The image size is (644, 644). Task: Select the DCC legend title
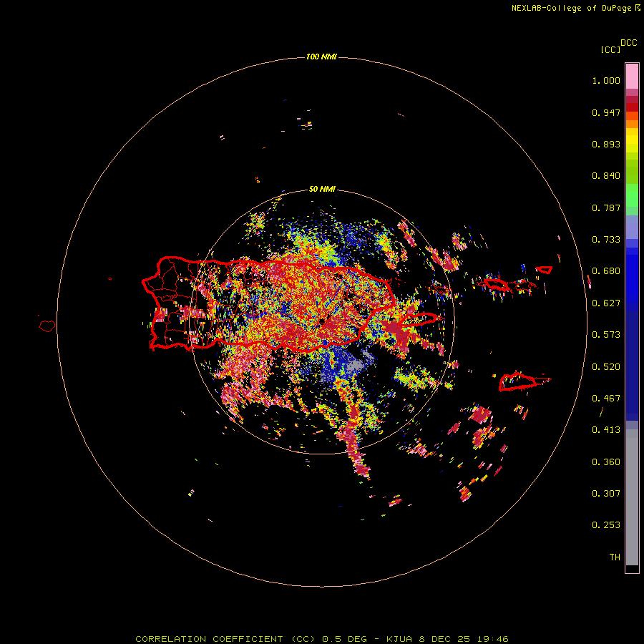click(629, 43)
